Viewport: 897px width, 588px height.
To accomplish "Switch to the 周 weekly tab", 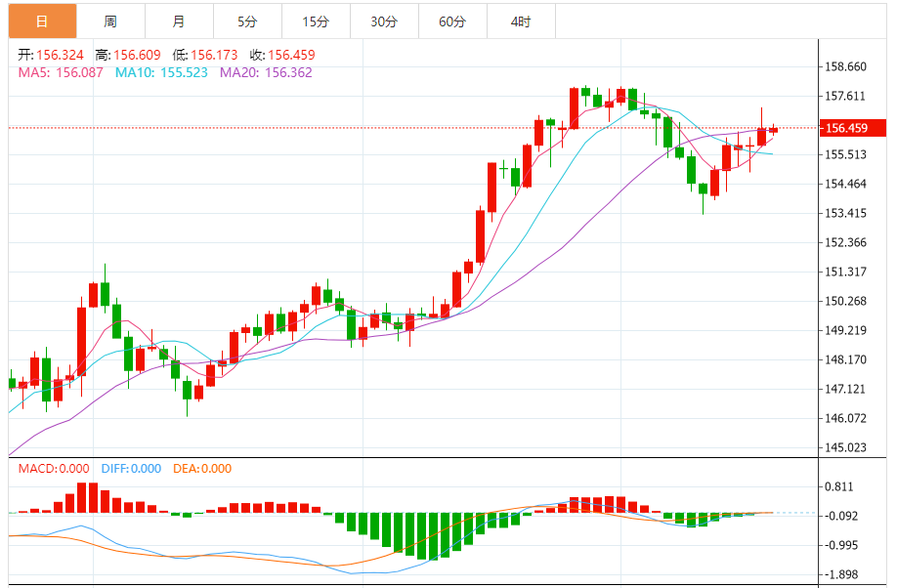I will 110,21.
